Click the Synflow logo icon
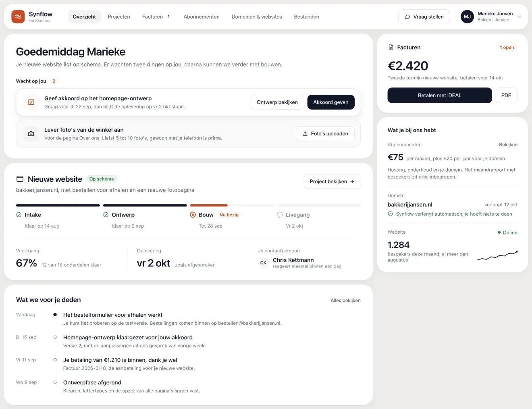 point(18,17)
